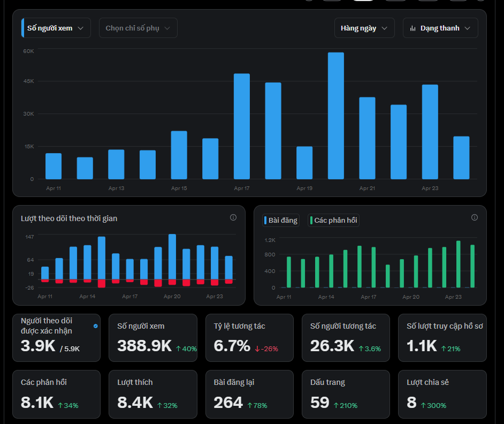Select the Các phản hồi 8.1K card

(x=56, y=394)
